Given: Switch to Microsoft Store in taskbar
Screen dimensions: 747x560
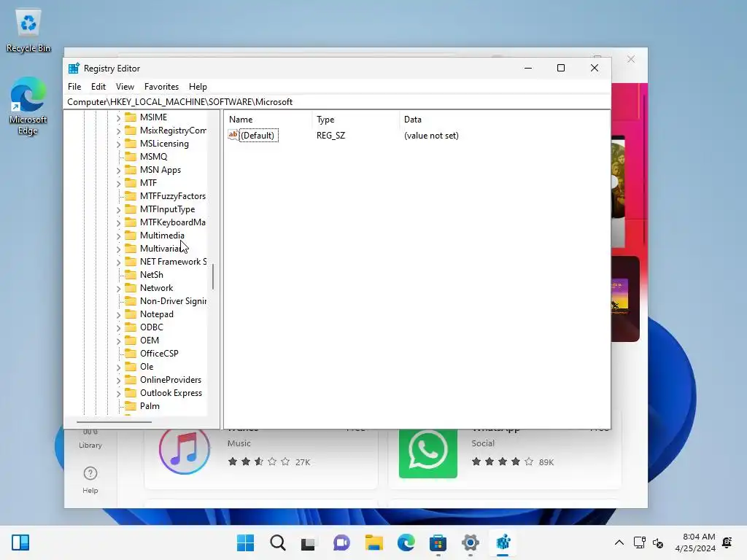Looking at the screenshot, I should click(x=438, y=542).
